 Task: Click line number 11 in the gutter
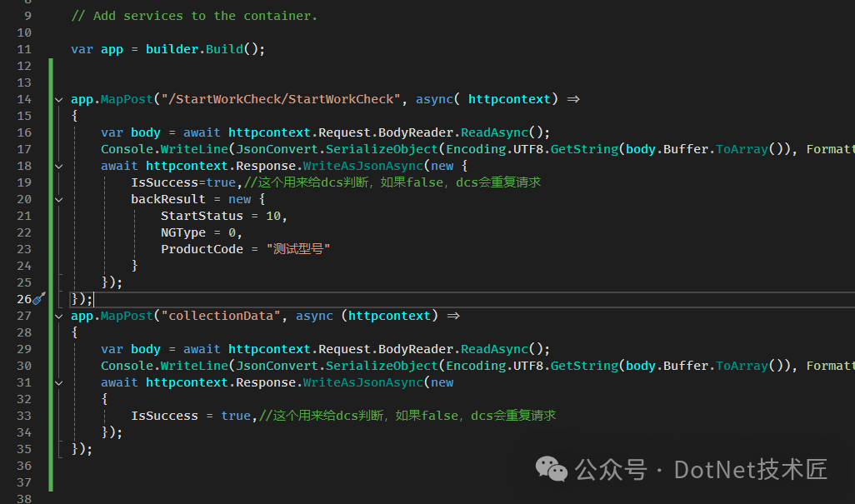(x=23, y=49)
